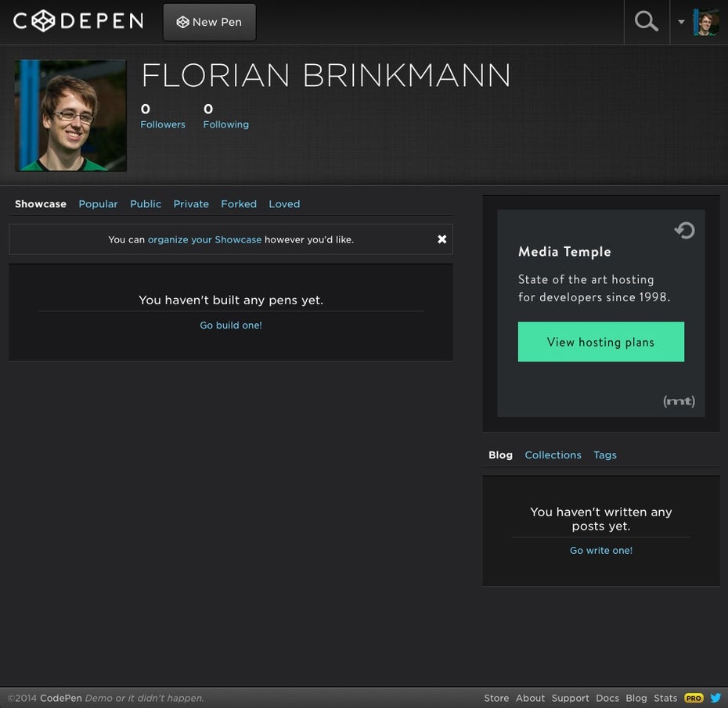Select the sidebar Blog tab
The image size is (728, 708).
click(500, 455)
